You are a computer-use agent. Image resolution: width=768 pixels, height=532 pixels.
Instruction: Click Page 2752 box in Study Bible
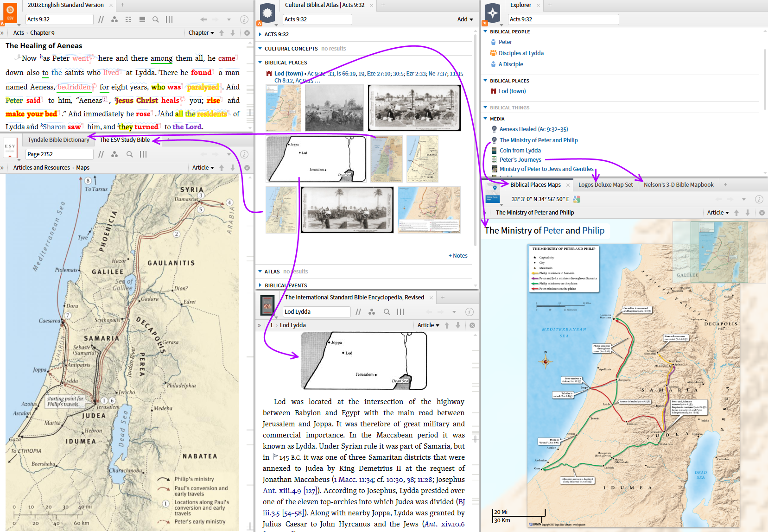coord(59,154)
